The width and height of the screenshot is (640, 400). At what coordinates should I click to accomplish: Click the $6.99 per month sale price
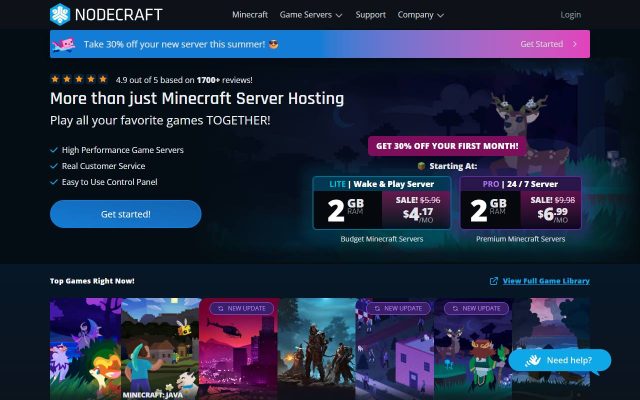point(553,214)
